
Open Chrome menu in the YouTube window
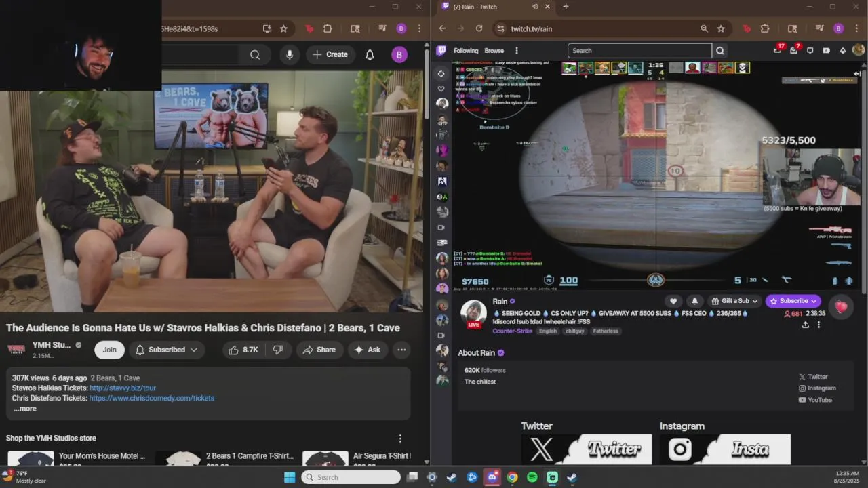coord(420,28)
